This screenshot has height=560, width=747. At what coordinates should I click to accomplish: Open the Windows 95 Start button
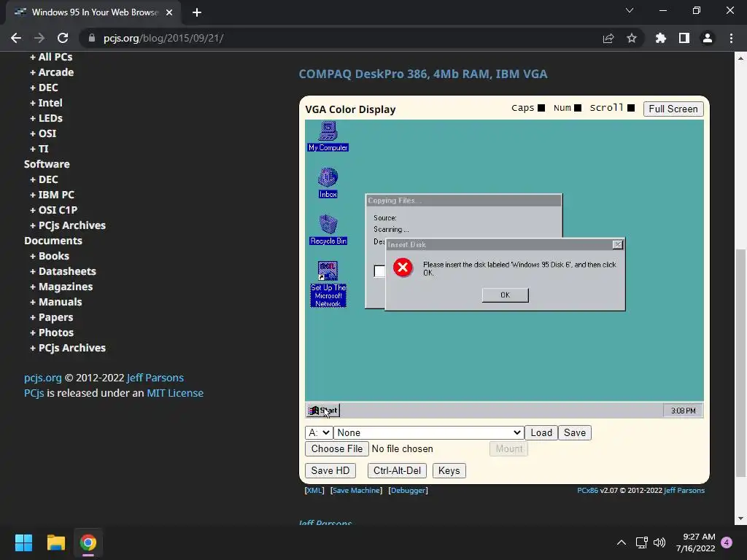[x=323, y=411]
